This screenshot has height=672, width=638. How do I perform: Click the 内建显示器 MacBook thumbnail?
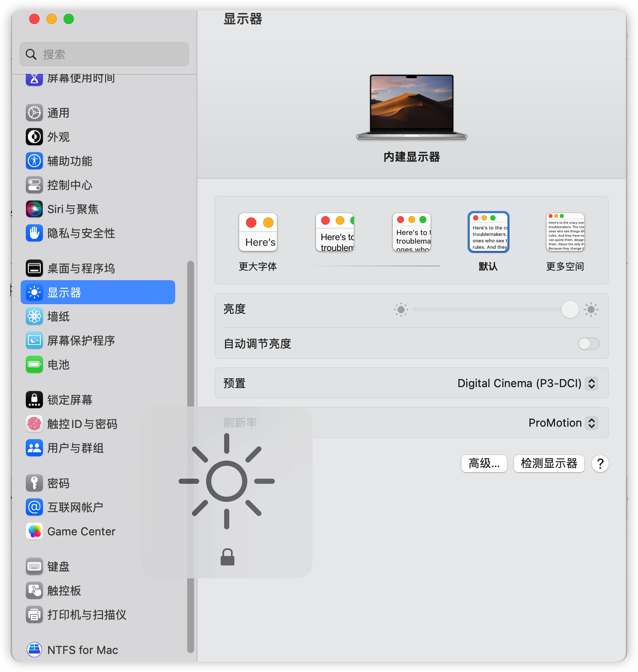click(412, 107)
